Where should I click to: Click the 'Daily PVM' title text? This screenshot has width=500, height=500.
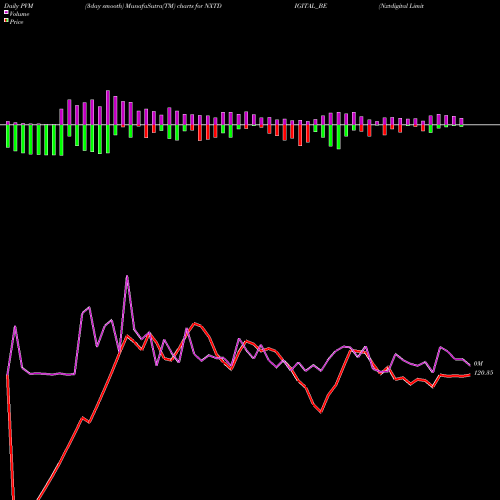pyautogui.click(x=19, y=6)
